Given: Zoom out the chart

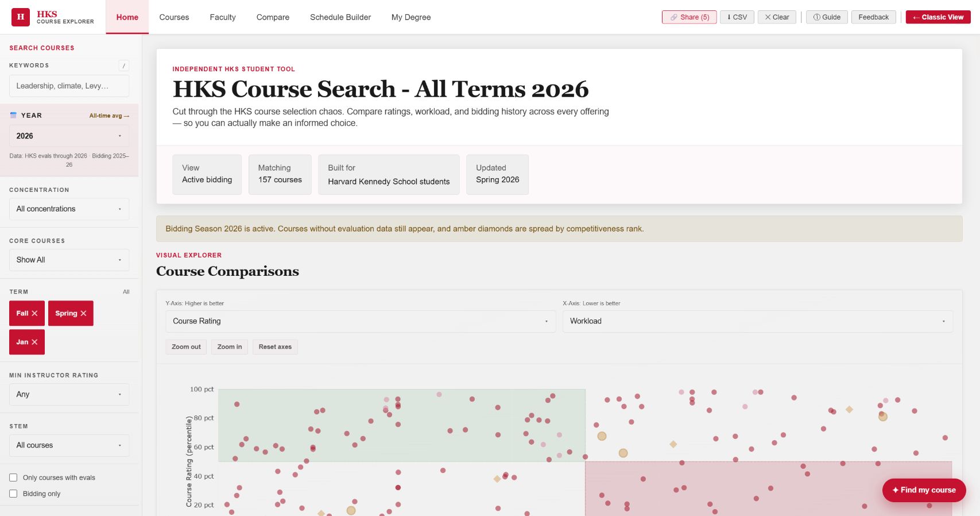Looking at the screenshot, I should click(x=186, y=346).
